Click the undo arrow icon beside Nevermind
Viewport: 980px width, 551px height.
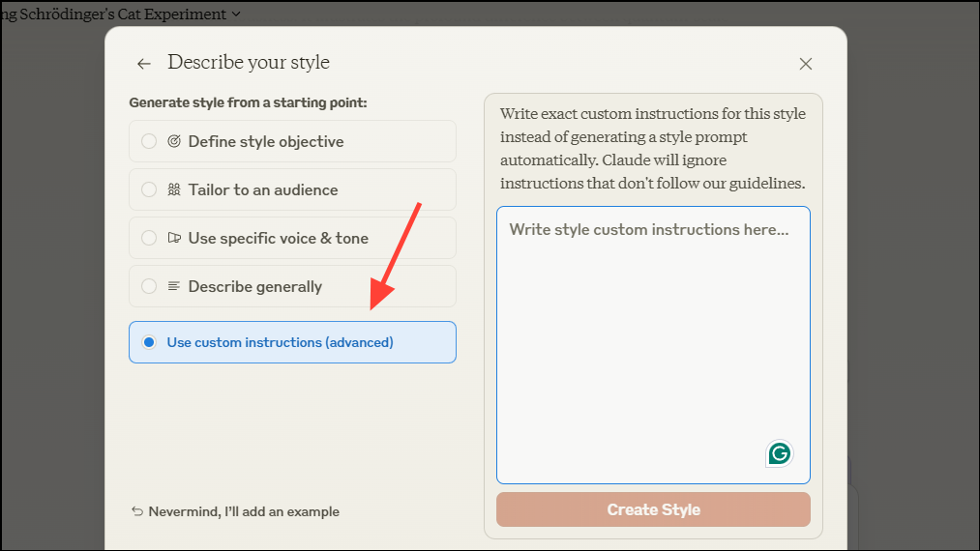137,511
